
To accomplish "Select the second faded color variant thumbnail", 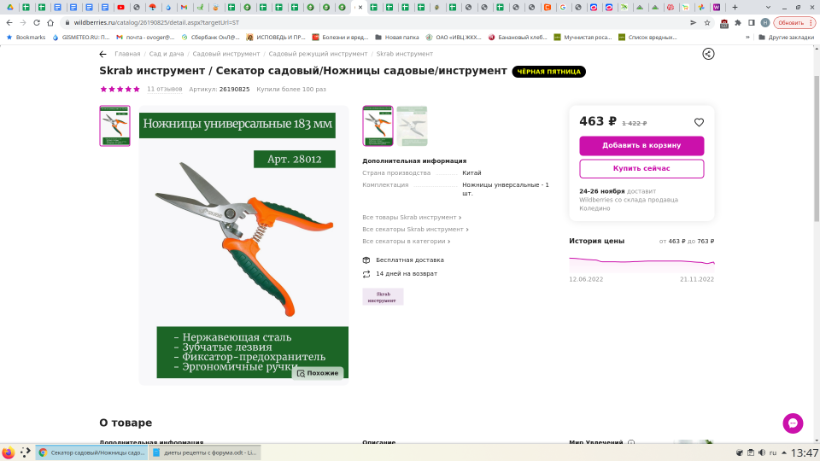I will (411, 126).
